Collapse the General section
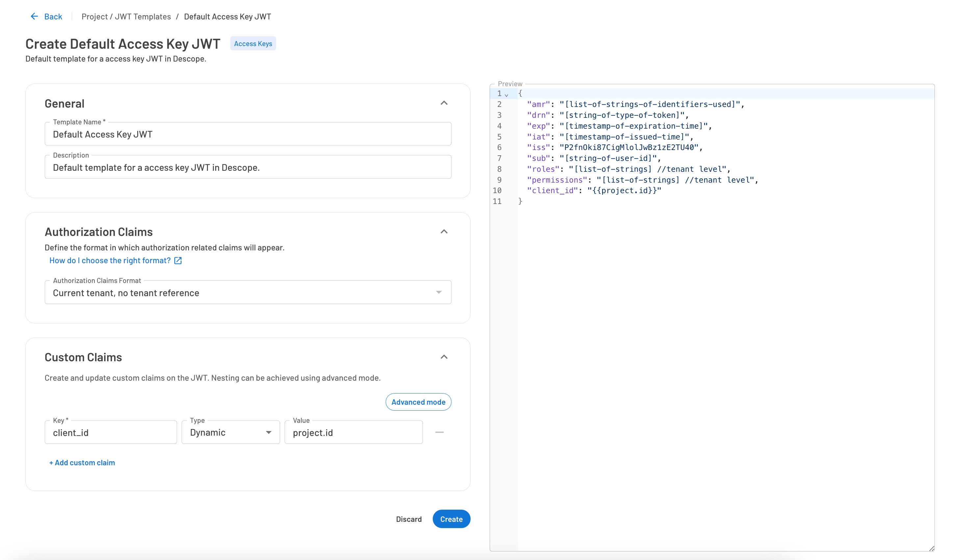 (x=444, y=102)
